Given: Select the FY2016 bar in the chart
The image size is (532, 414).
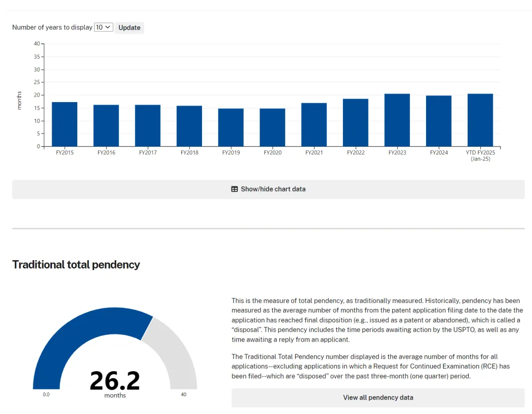Looking at the screenshot, I should (x=106, y=126).
